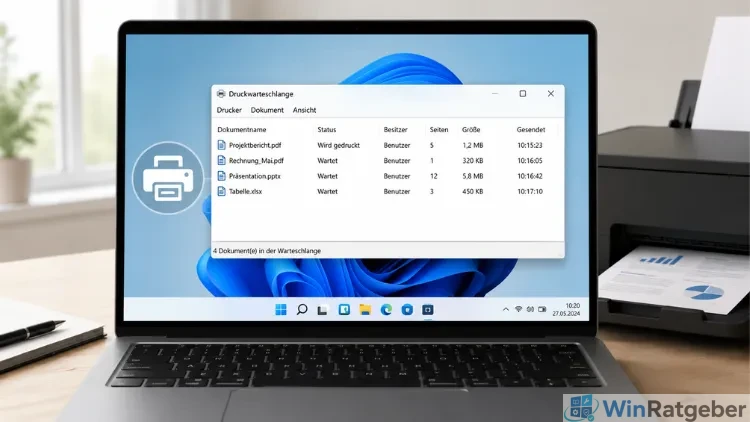
Task: Open the Drucker menu
Action: (x=229, y=110)
